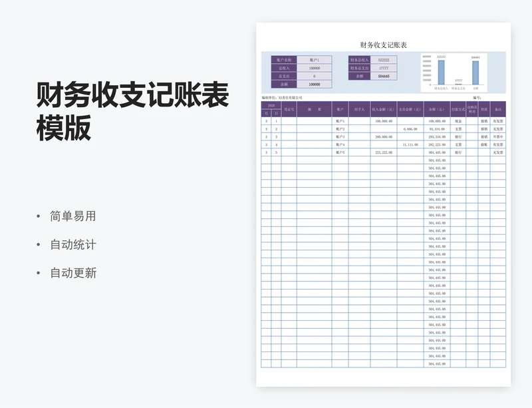Select the 开票中 remark cell

tap(498, 137)
